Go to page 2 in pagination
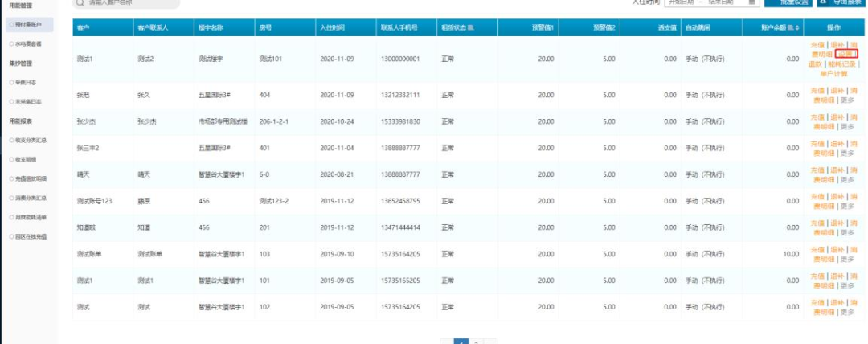This screenshot has height=344, width=868. [476, 342]
